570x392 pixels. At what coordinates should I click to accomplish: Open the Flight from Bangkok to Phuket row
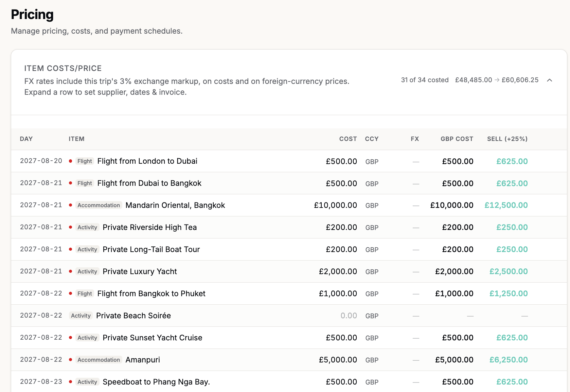point(289,293)
